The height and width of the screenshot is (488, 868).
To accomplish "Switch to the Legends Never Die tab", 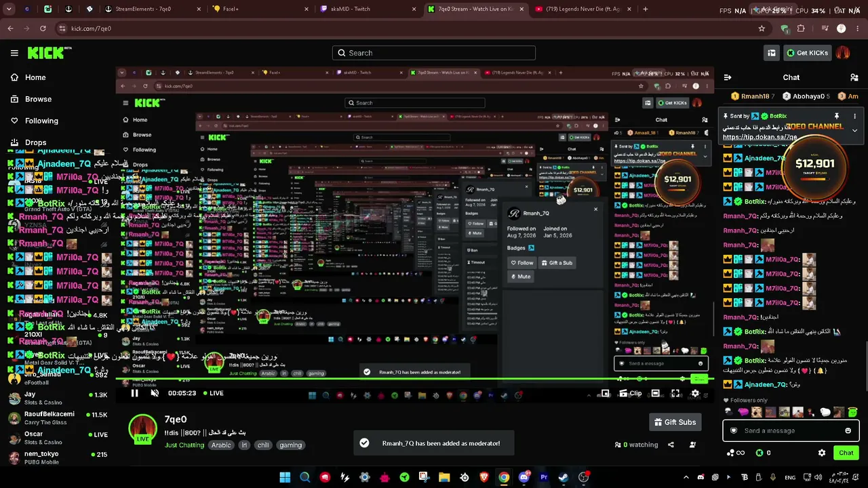I will [583, 9].
